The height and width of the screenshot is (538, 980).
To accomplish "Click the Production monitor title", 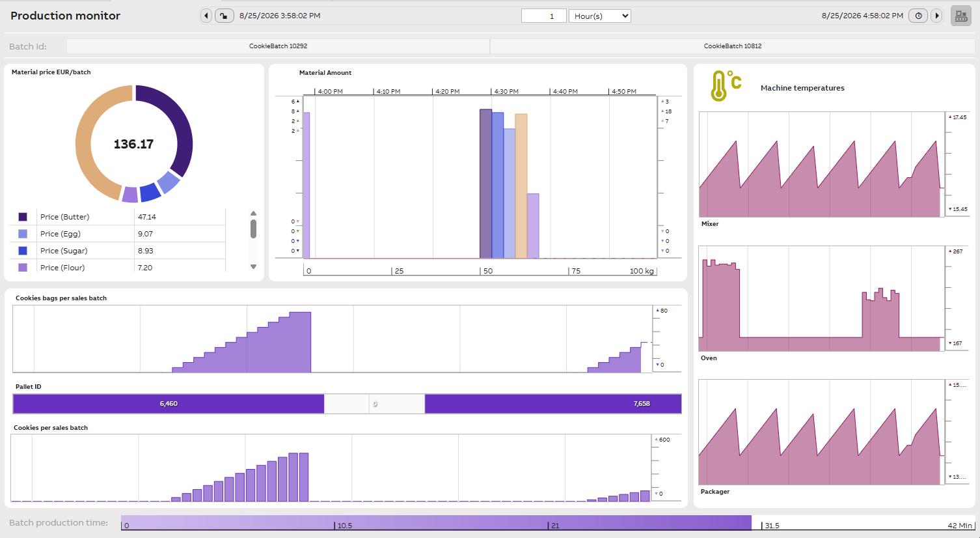I will 65,16.
